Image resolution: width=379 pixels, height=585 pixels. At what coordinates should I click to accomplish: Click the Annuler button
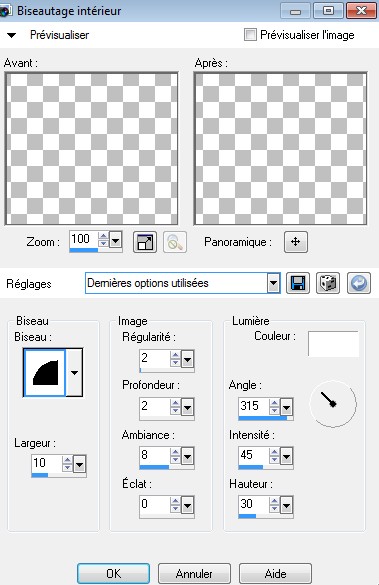pos(194,573)
